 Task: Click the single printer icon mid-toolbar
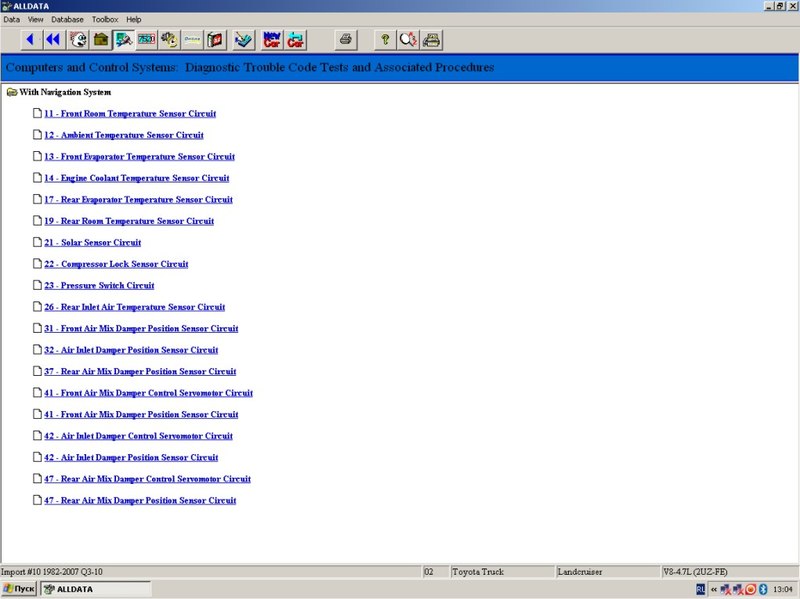coord(345,40)
